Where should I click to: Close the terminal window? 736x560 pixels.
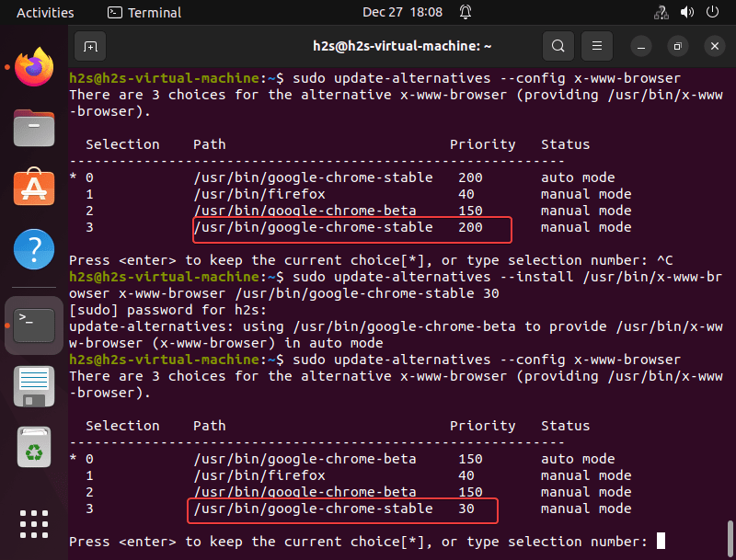(715, 46)
